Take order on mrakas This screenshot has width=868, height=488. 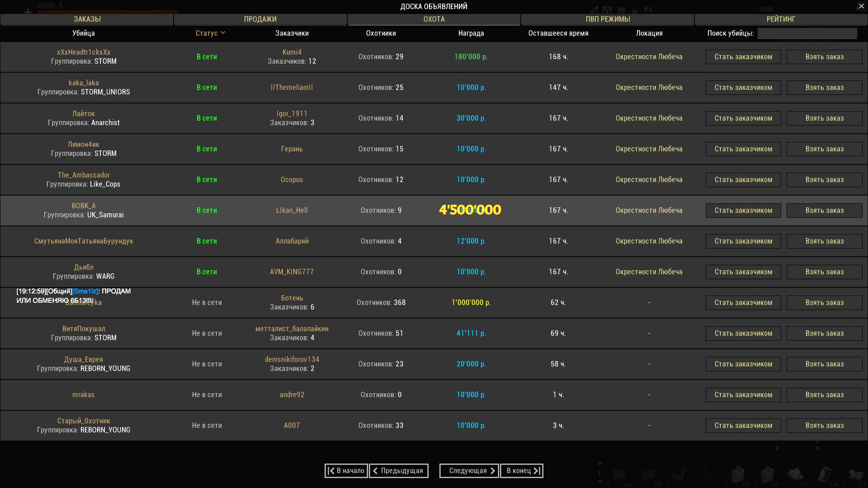click(824, 395)
